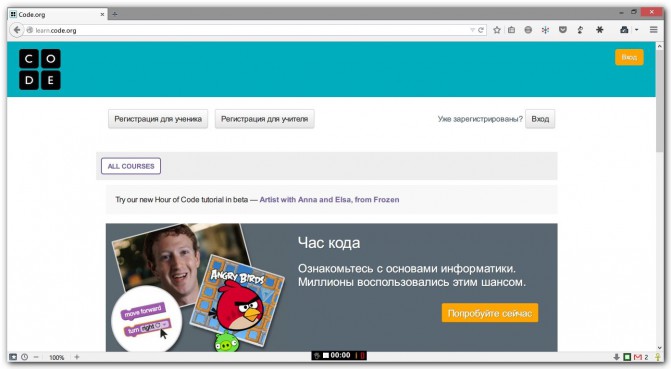
Task: Open the bookmarks list icon
Action: pyautogui.click(x=511, y=30)
